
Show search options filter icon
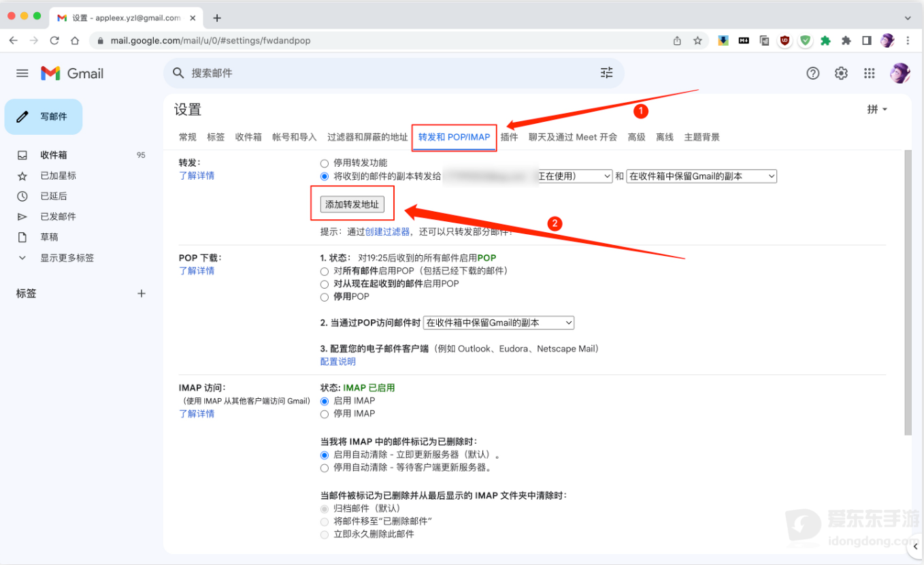point(606,73)
